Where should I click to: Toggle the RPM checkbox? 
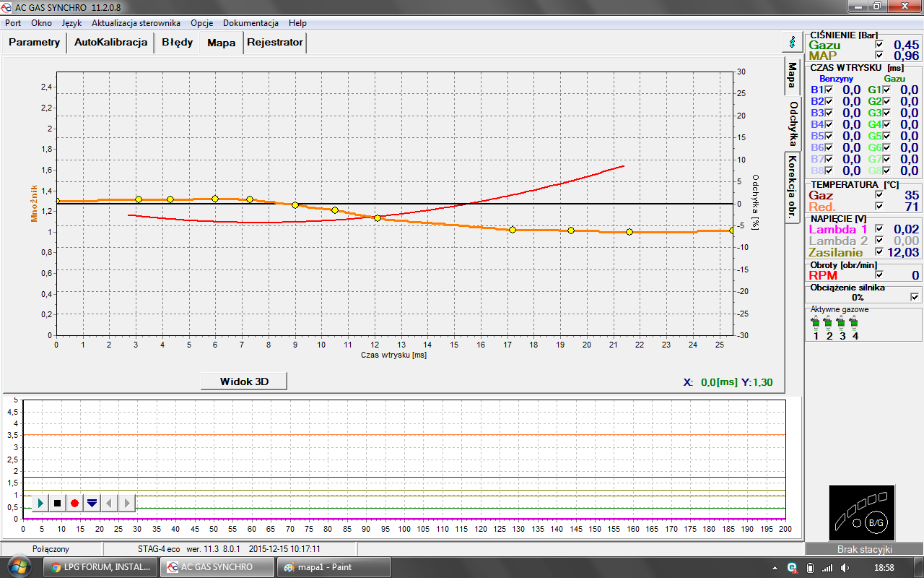879,275
